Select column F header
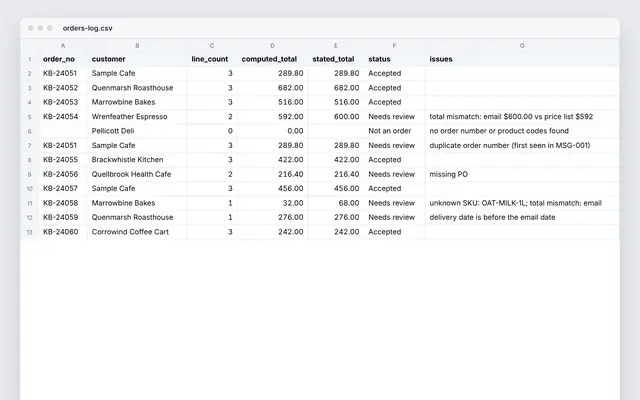 [x=394, y=46]
